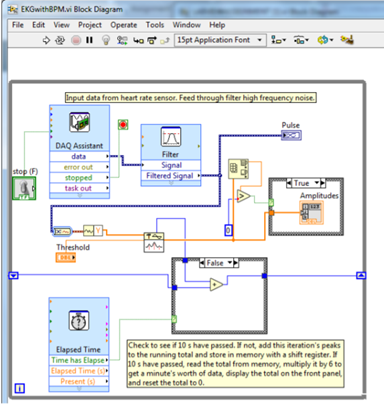Image resolution: width=384 pixels, height=405 pixels.
Task: Click the Clean Up Diagram icon
Action: click(347, 40)
